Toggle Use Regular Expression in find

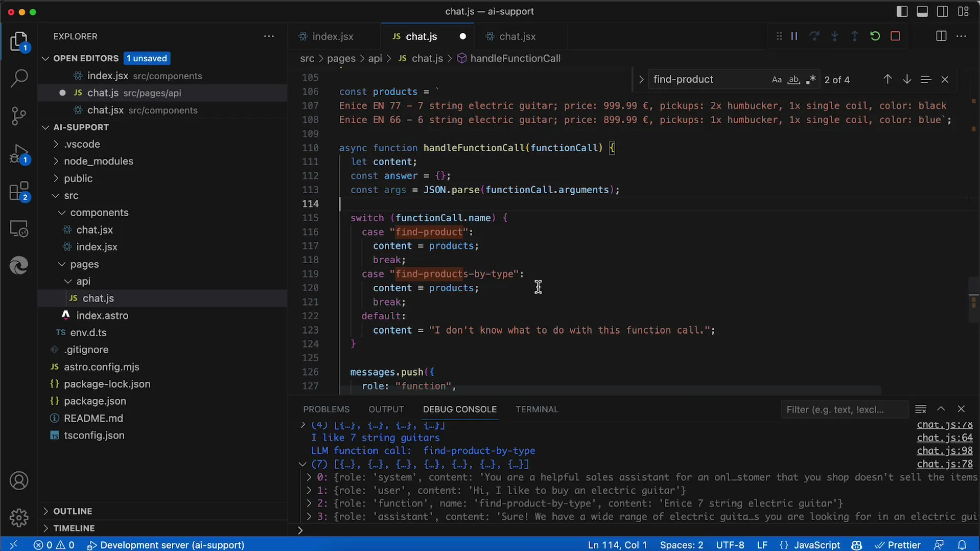[811, 80]
